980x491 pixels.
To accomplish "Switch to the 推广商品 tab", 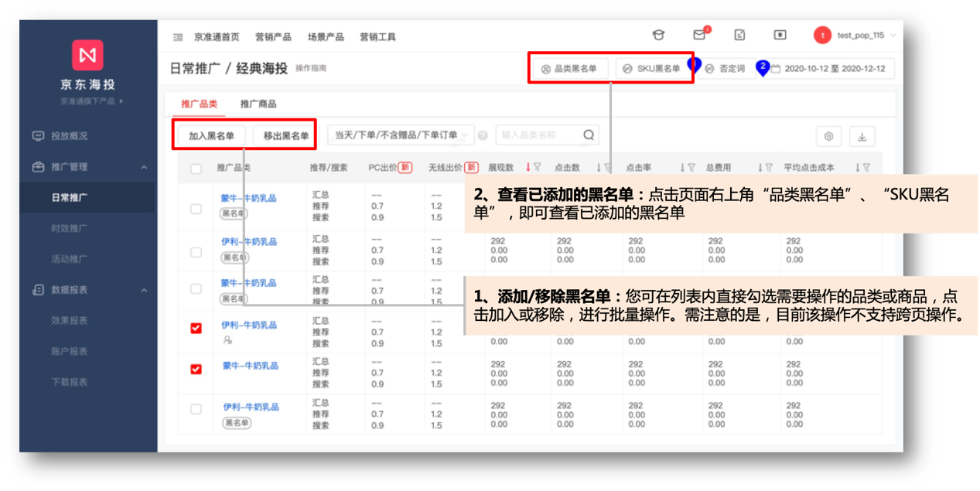I will [258, 104].
